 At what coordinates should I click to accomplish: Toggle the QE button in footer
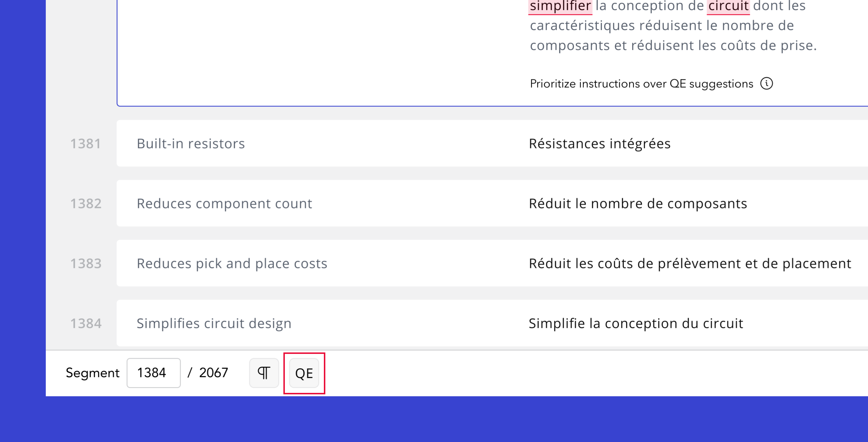click(304, 373)
